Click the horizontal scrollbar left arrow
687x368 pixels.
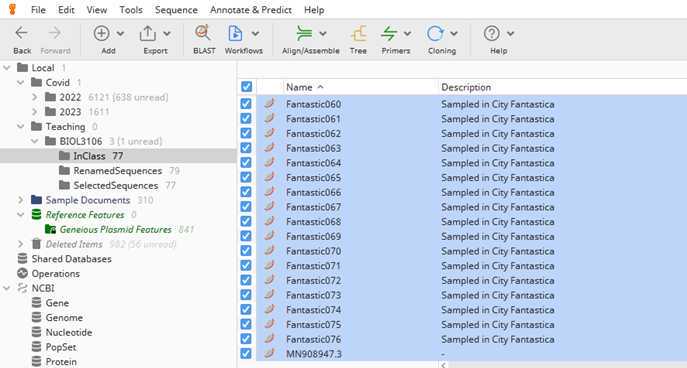coord(443,364)
